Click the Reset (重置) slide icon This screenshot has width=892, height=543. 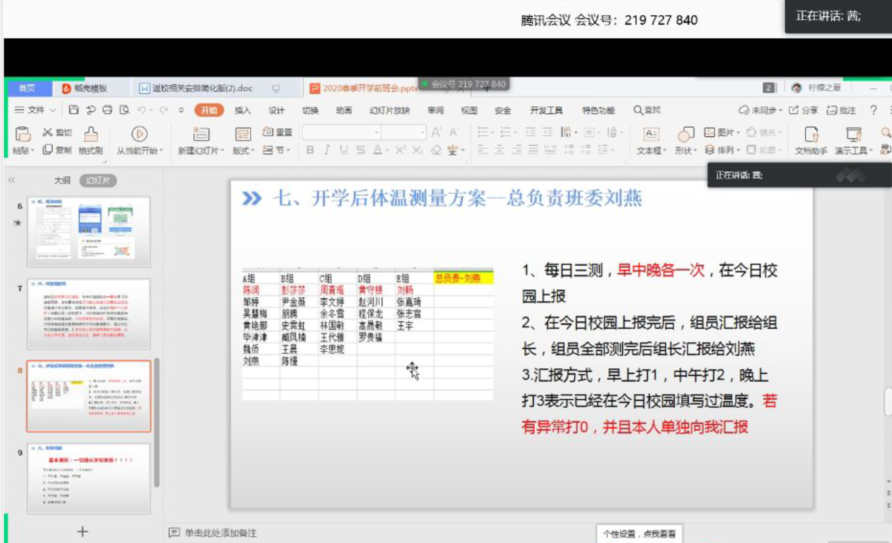[268, 132]
